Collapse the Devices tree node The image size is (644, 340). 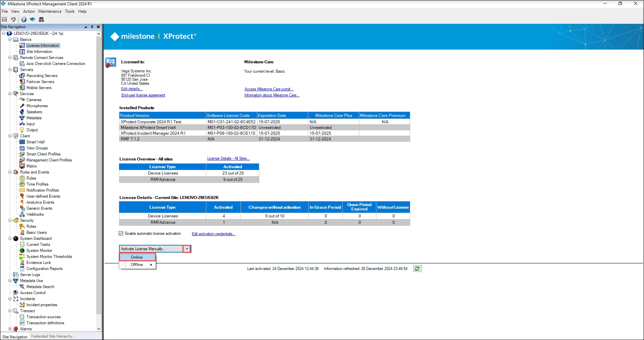10,94
